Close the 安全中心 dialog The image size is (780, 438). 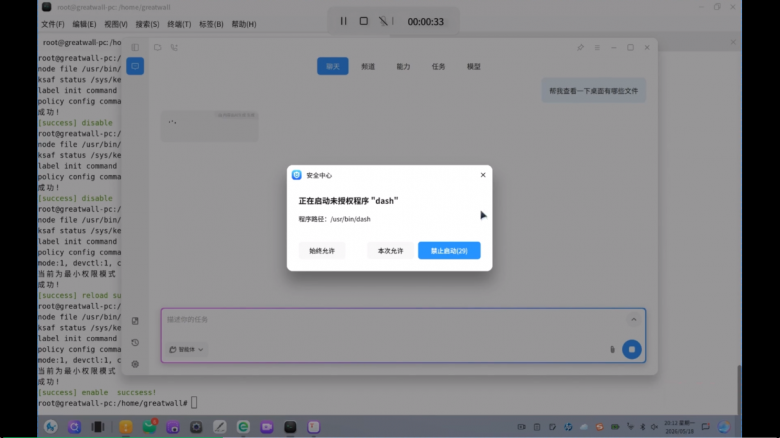483,175
